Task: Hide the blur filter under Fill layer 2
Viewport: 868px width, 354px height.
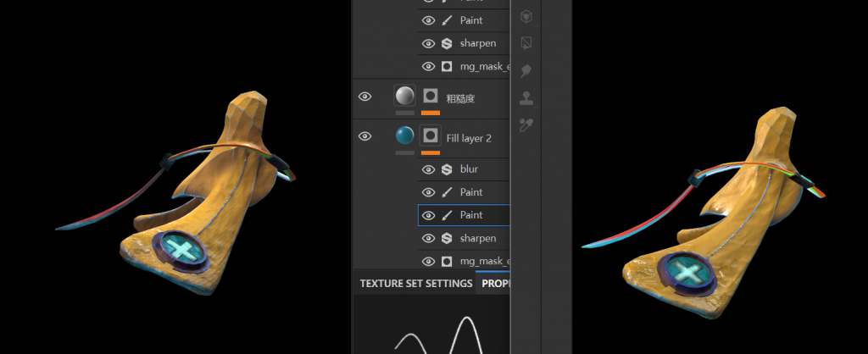Action: 428,169
